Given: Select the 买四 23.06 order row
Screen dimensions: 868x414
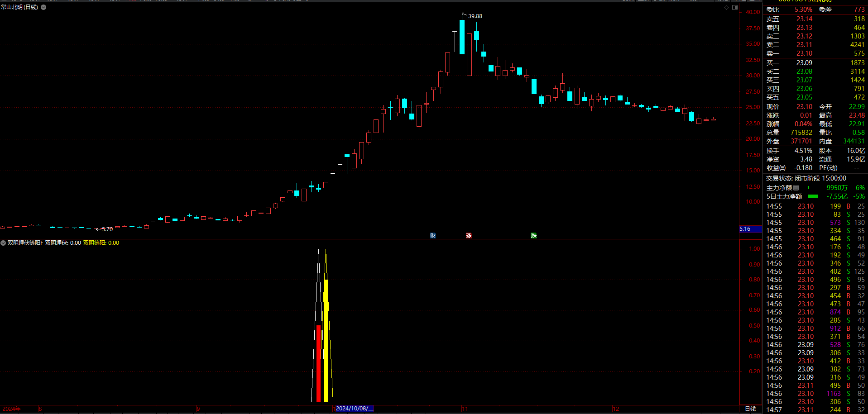Looking at the screenshot, I should coord(815,89).
